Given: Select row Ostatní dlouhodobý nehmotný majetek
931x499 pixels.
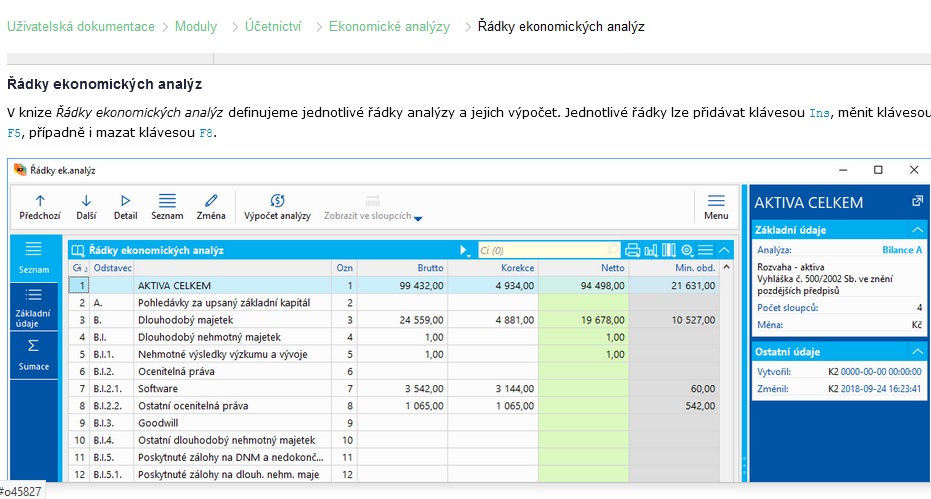Looking at the screenshot, I should coord(394,441).
